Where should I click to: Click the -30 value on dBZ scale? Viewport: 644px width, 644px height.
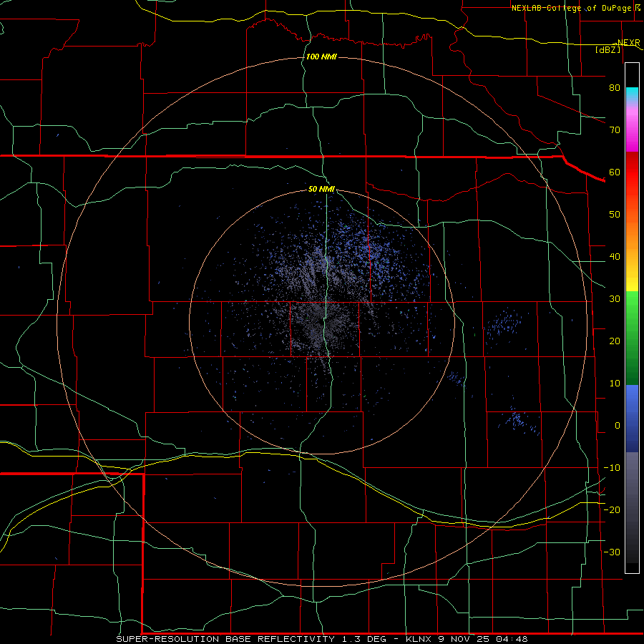pos(612,552)
